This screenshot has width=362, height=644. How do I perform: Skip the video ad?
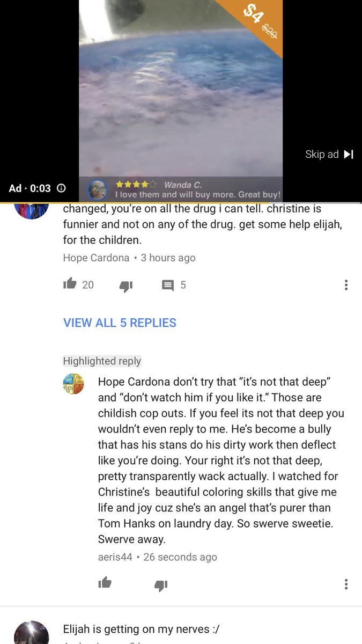329,154
